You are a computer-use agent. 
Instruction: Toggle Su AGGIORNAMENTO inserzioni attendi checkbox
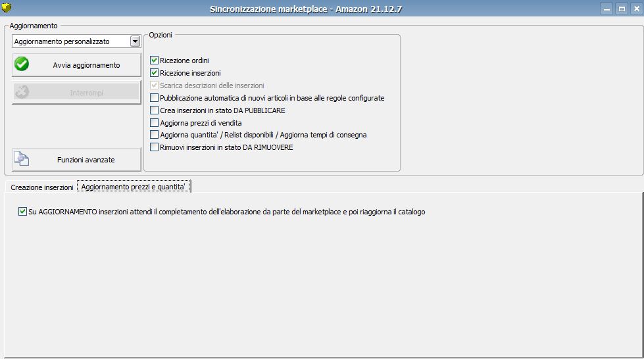pyautogui.click(x=22, y=212)
